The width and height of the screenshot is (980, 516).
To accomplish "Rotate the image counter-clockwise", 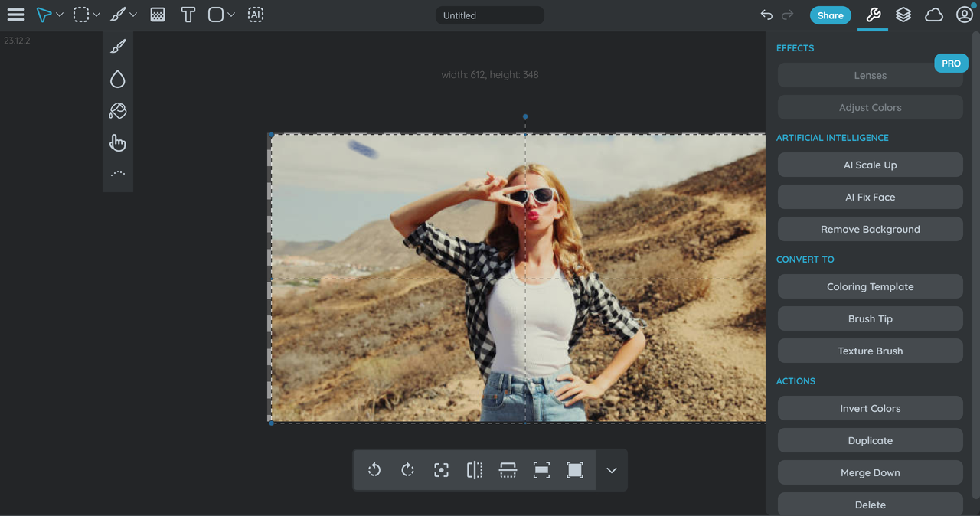I will pos(374,470).
